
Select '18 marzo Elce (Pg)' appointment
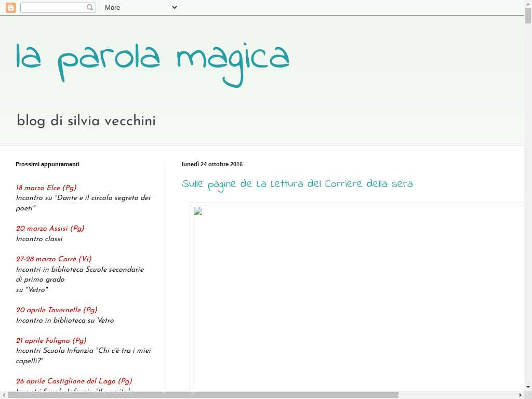(x=46, y=188)
